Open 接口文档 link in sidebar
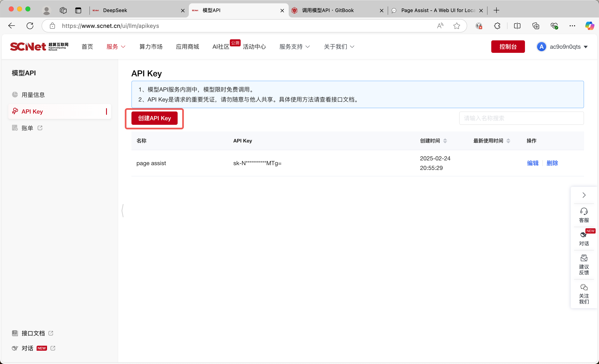Viewport: 599px width, 364px height. [x=33, y=333]
